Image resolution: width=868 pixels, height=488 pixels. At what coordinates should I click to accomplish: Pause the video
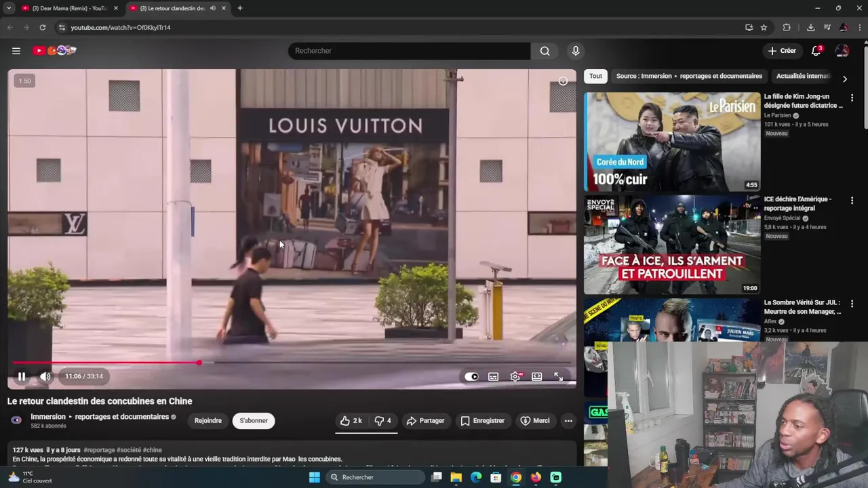(22, 376)
